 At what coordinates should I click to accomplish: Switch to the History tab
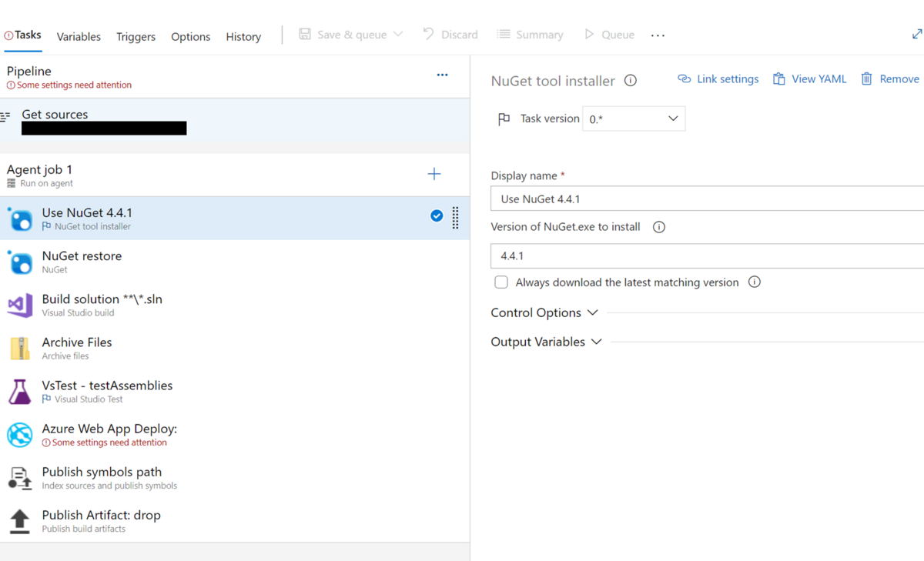coord(243,36)
